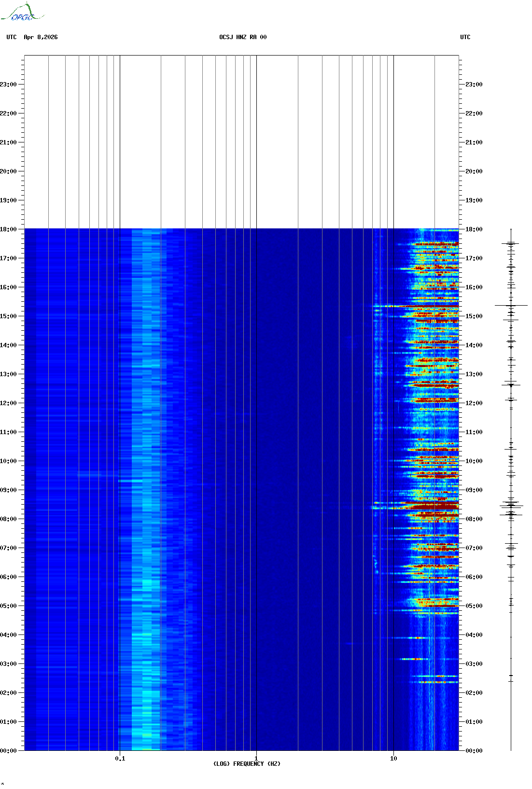532x789 pixels.
Task: Click the 08:00 time label on right axis
Action: pyautogui.click(x=474, y=519)
